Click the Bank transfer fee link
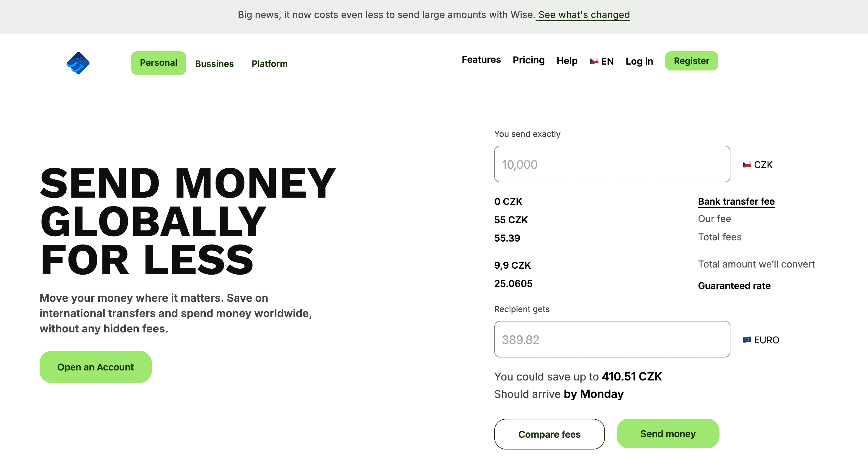Screen dimensions: 868x466 coord(736,201)
